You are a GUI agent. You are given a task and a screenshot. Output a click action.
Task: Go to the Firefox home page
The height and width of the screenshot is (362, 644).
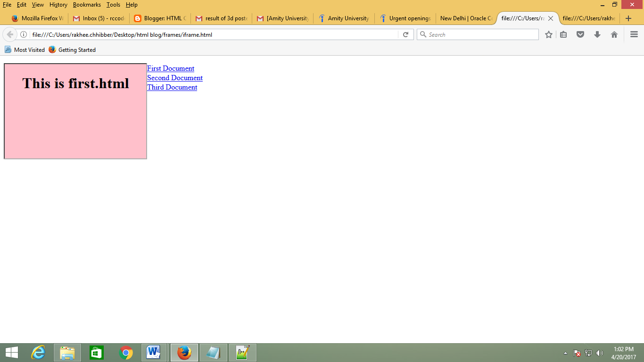(614, 34)
